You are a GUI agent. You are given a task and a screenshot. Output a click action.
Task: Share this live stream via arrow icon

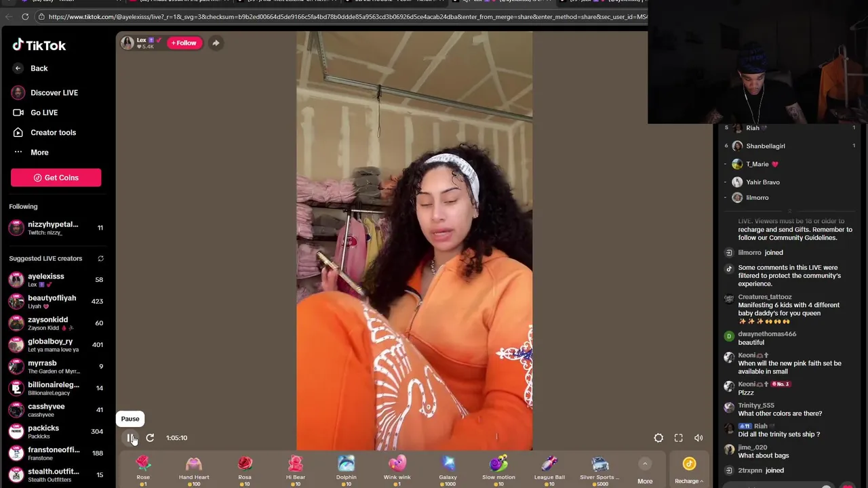(x=216, y=43)
